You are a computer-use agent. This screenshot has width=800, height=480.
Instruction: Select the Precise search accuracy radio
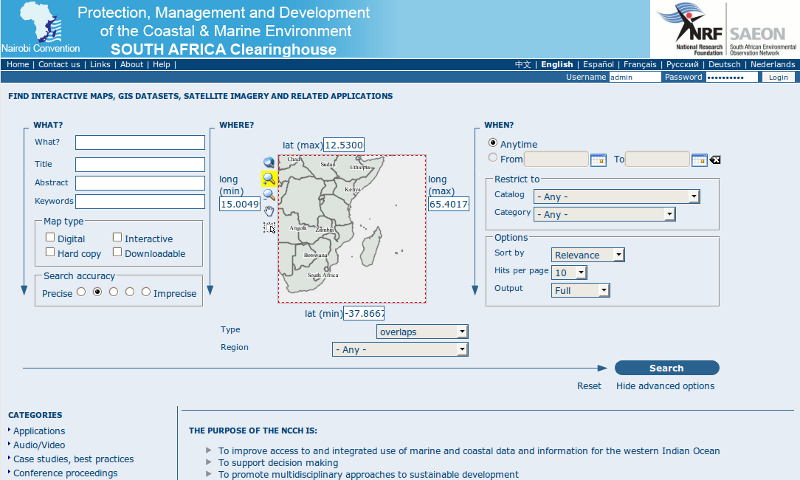81,292
